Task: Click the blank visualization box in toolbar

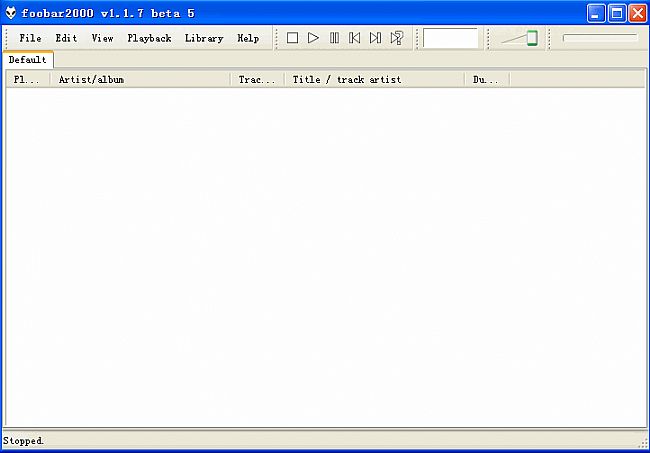Action: pos(450,38)
